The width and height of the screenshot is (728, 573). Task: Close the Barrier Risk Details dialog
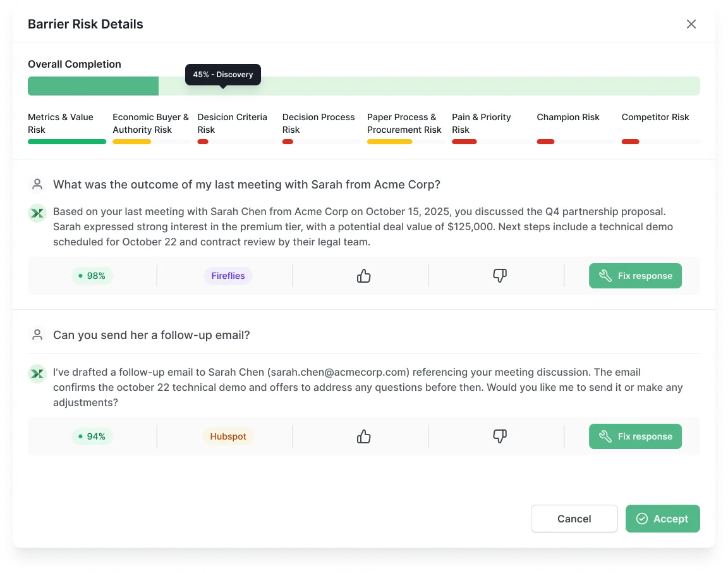pyautogui.click(x=691, y=23)
